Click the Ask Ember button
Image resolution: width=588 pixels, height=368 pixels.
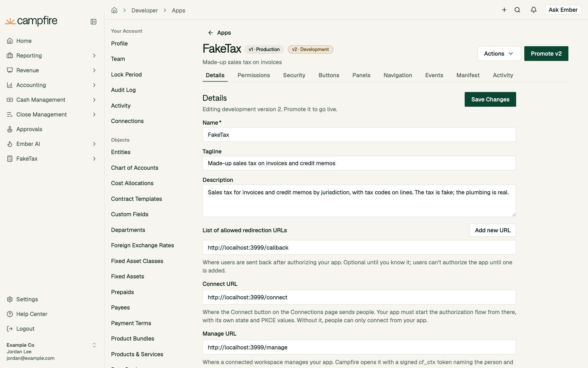pos(563,10)
